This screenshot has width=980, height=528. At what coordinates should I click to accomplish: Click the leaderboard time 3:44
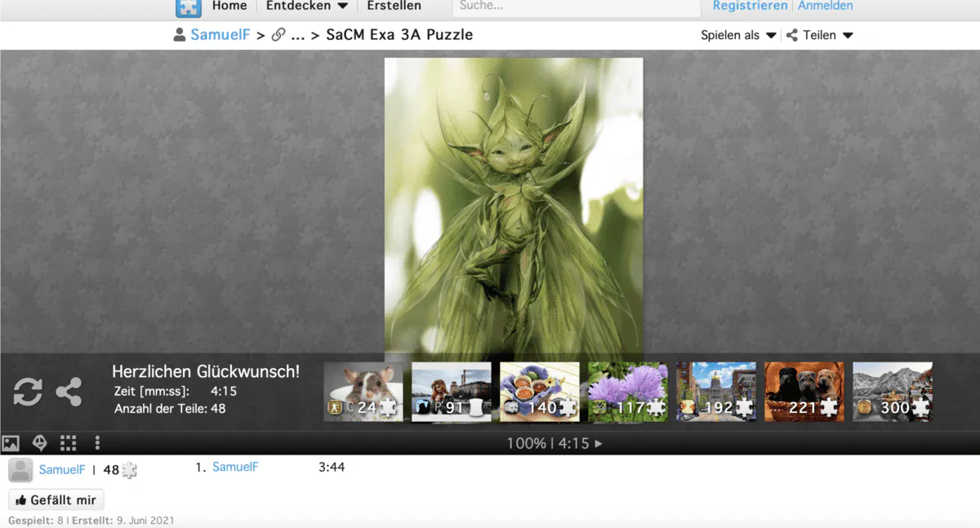pyautogui.click(x=332, y=467)
